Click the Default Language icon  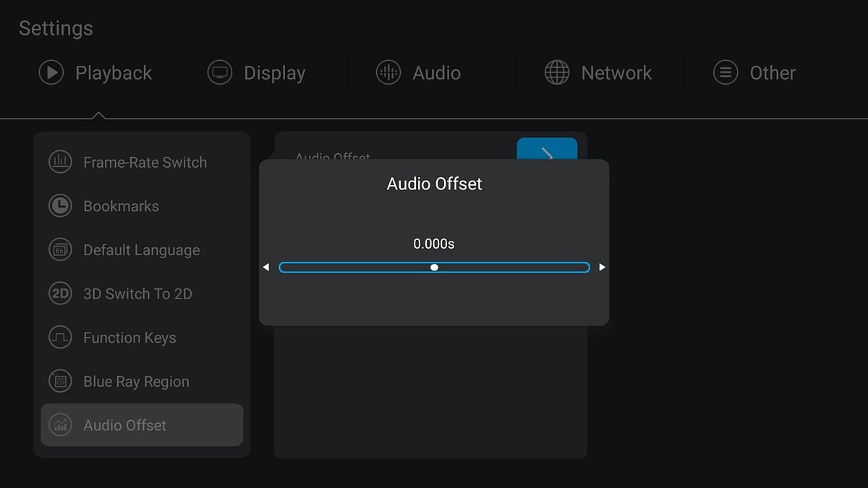[60, 250]
